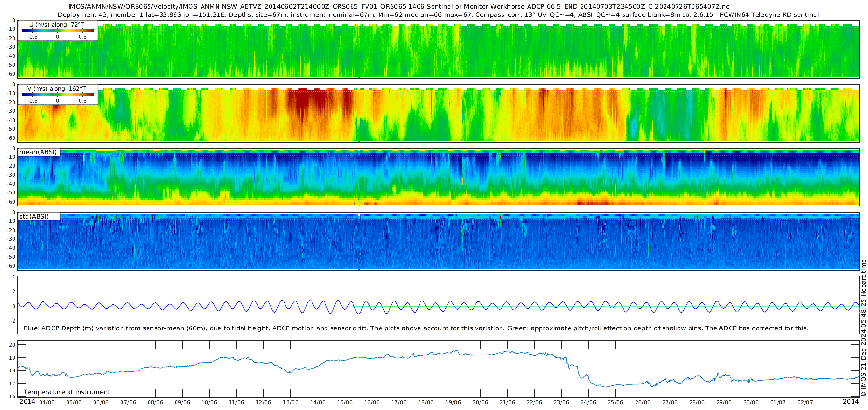Click the '13/06' date tick label

point(290,402)
